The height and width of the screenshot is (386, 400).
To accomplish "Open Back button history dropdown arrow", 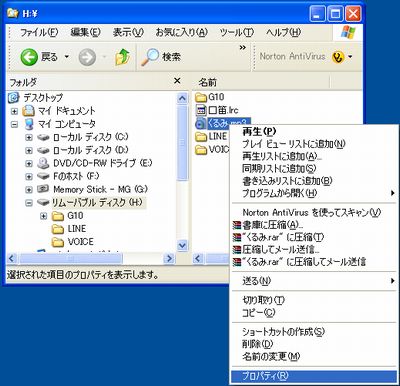I will 67,57.
